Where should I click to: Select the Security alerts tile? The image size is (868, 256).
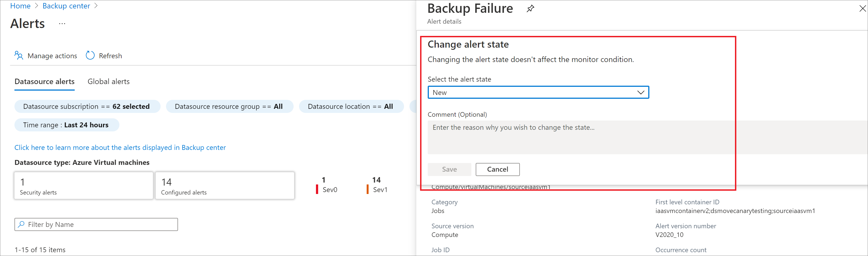[83, 186]
